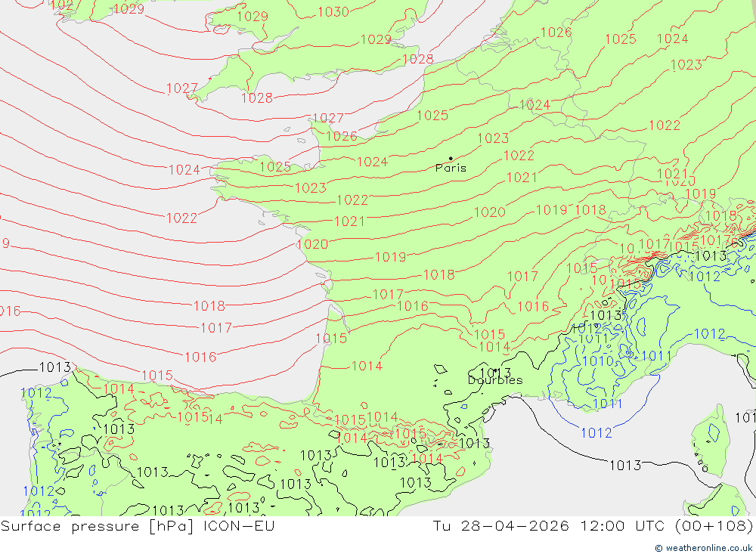Click the 'Tu 28-04-2026 12:00 UTC (00+108)' timestamp

(593, 525)
